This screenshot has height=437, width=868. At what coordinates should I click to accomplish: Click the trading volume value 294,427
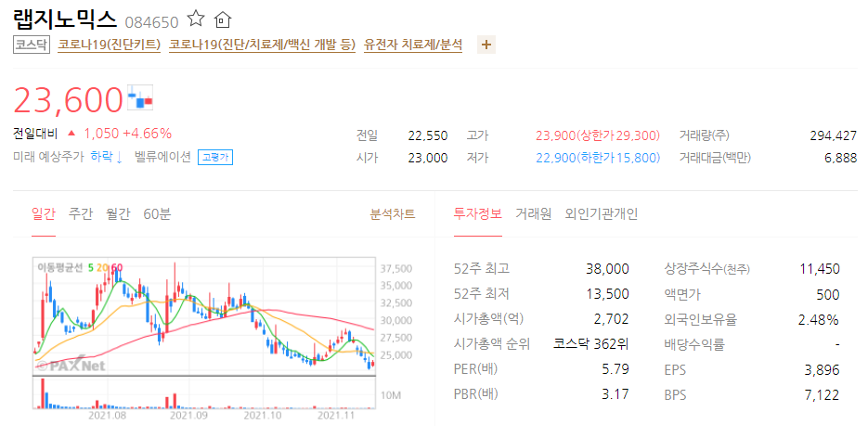click(833, 135)
